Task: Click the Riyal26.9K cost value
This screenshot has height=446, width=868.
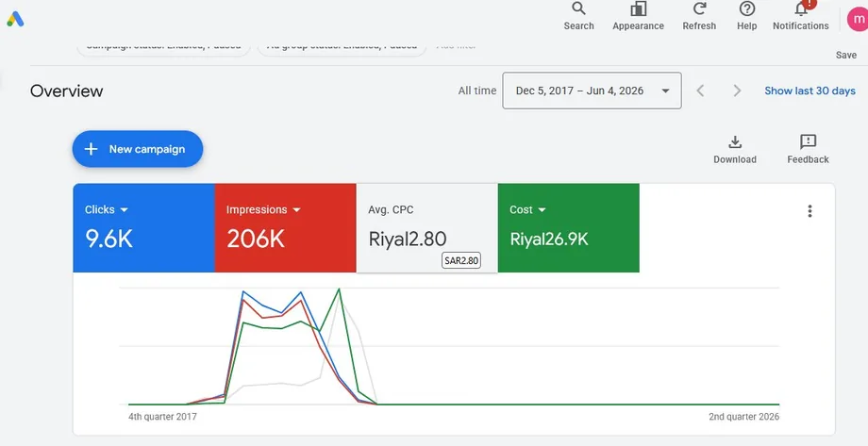Action: (x=548, y=240)
